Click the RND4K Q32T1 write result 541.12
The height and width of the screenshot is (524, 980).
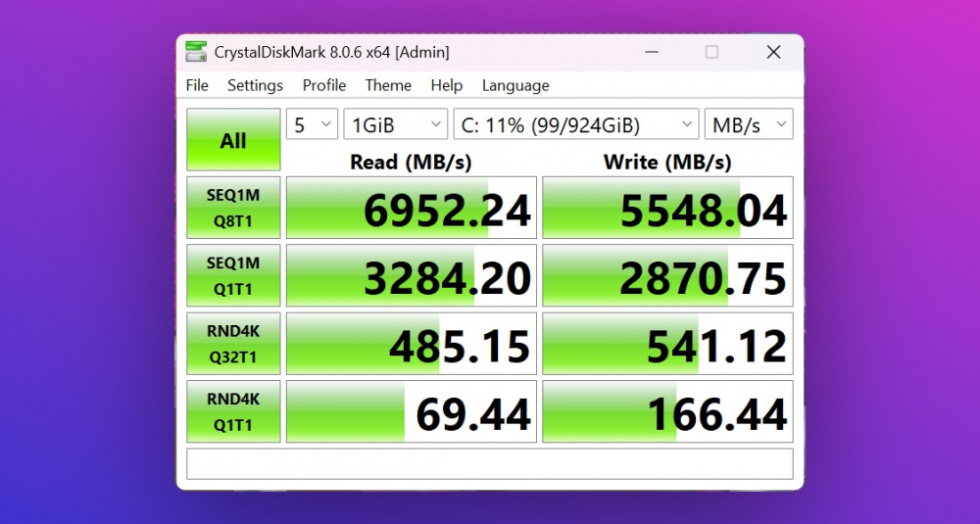pos(667,344)
